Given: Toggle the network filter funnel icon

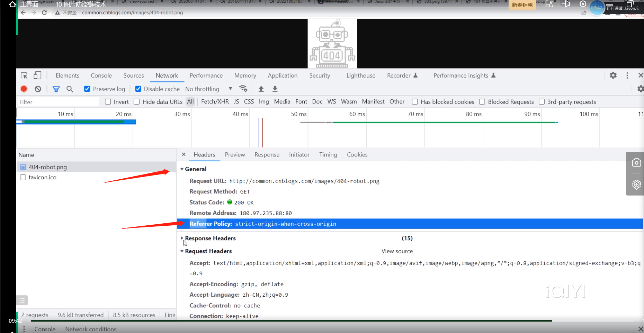Looking at the screenshot, I should pyautogui.click(x=56, y=89).
